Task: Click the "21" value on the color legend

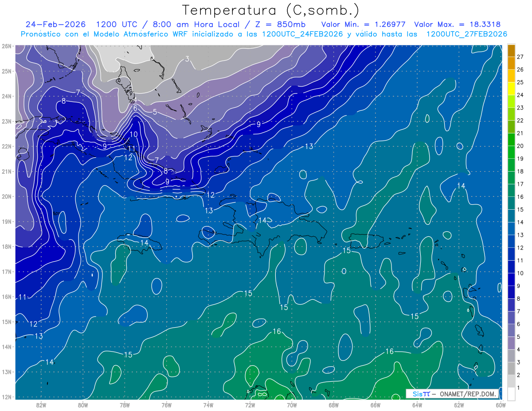Action: [520, 133]
